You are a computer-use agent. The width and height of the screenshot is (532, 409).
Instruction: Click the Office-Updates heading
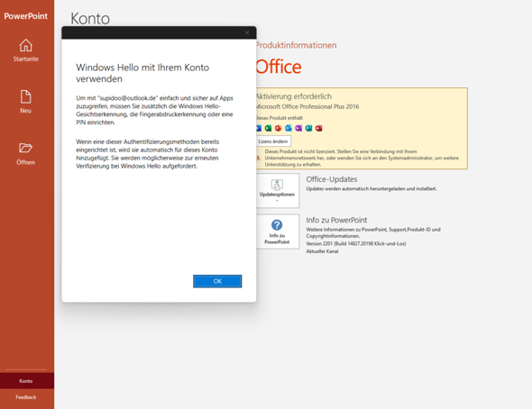point(332,179)
